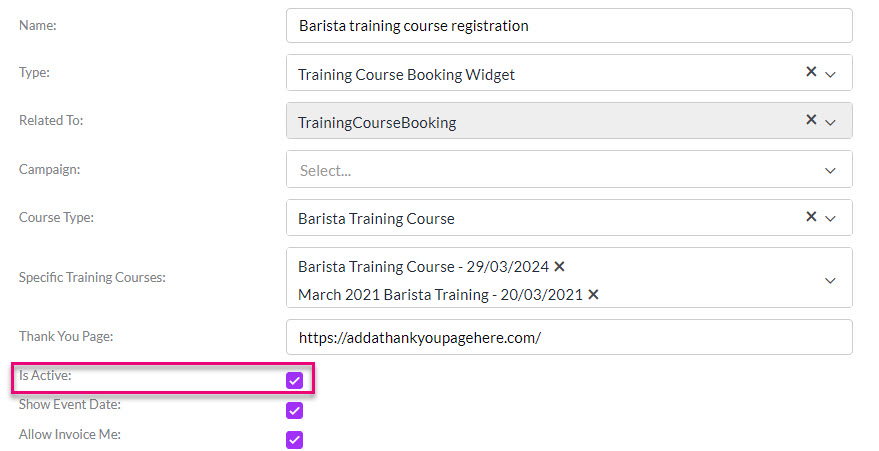Clear the Related To selection

tap(811, 119)
